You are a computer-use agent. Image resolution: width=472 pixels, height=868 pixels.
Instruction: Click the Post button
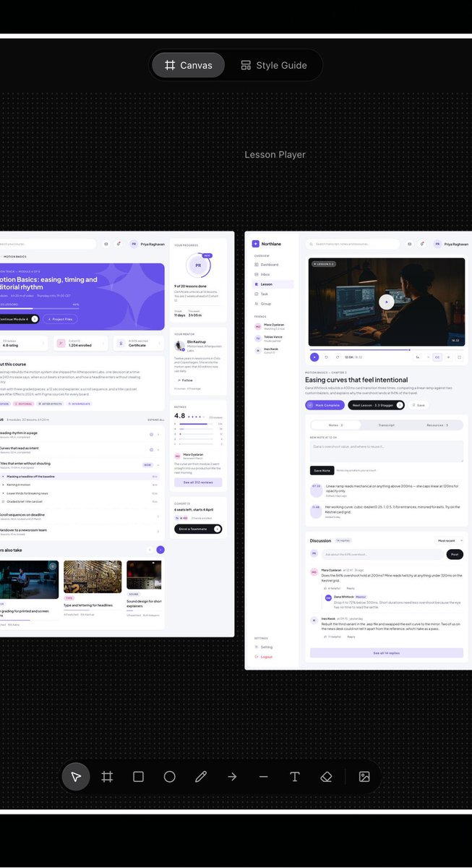(x=455, y=554)
